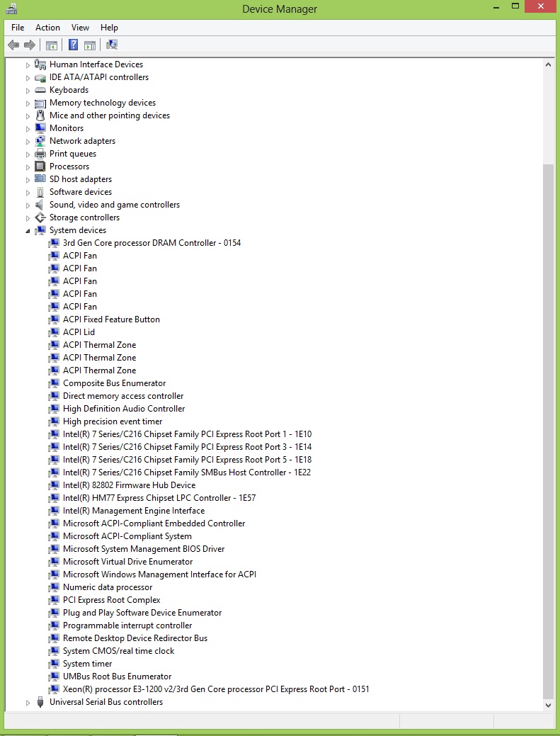Image resolution: width=560 pixels, height=736 pixels.
Task: Expand Human Interface Devices node
Action: (x=28, y=65)
